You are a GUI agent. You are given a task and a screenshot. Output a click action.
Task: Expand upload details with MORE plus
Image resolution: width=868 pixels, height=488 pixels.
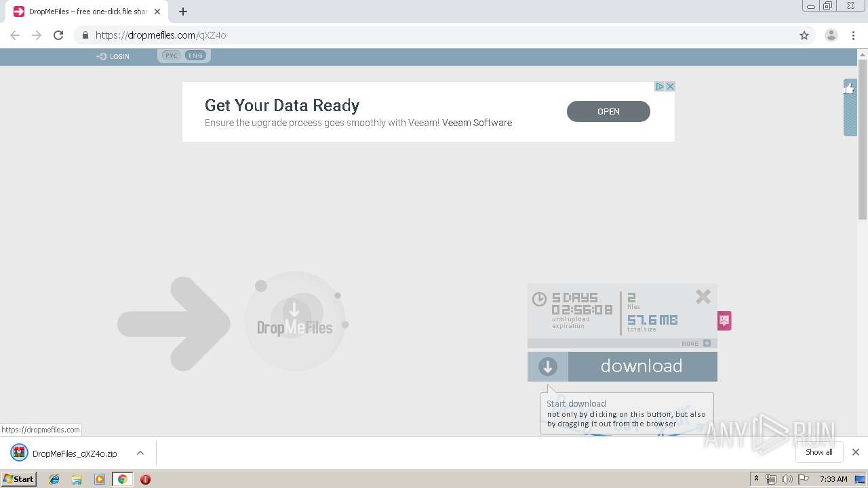tap(696, 344)
